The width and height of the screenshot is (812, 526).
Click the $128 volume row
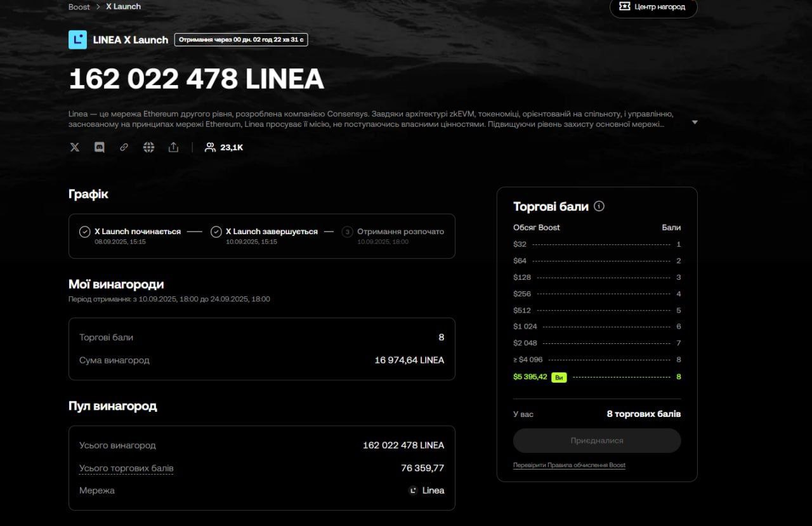click(x=597, y=277)
